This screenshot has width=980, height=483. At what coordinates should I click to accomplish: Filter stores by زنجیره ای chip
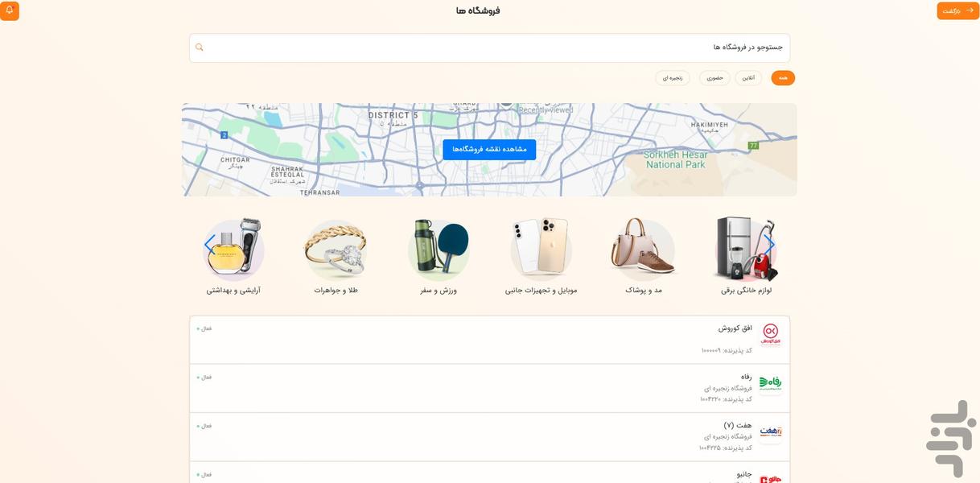(673, 78)
